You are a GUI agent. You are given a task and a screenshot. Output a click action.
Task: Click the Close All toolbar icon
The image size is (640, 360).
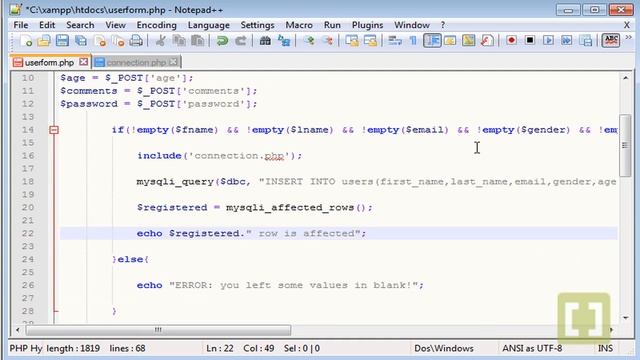[118, 41]
